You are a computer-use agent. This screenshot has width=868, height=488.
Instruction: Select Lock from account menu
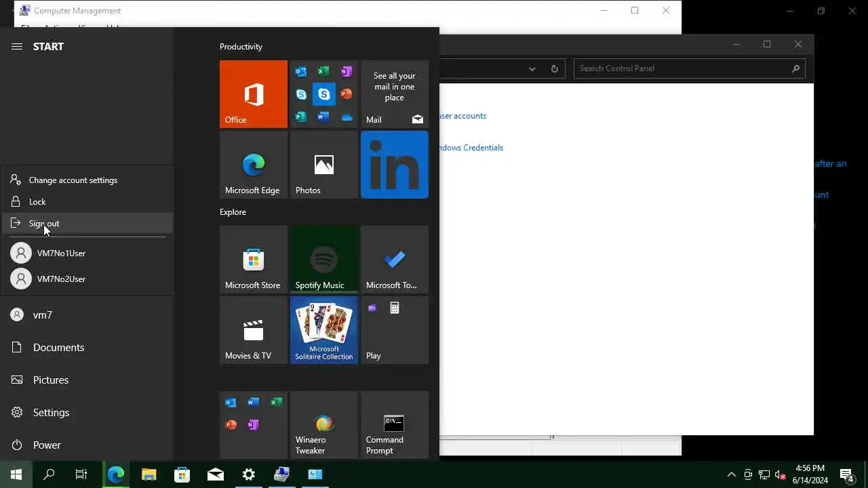coord(87,202)
